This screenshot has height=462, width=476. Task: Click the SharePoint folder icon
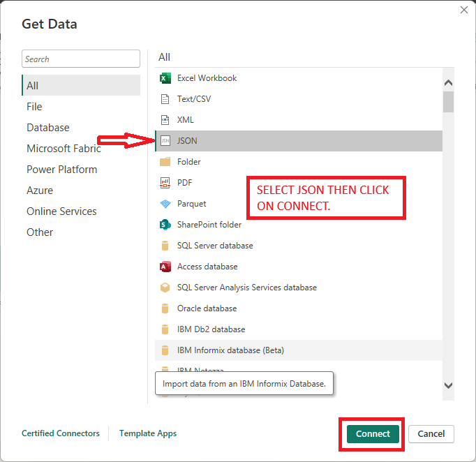click(x=165, y=225)
